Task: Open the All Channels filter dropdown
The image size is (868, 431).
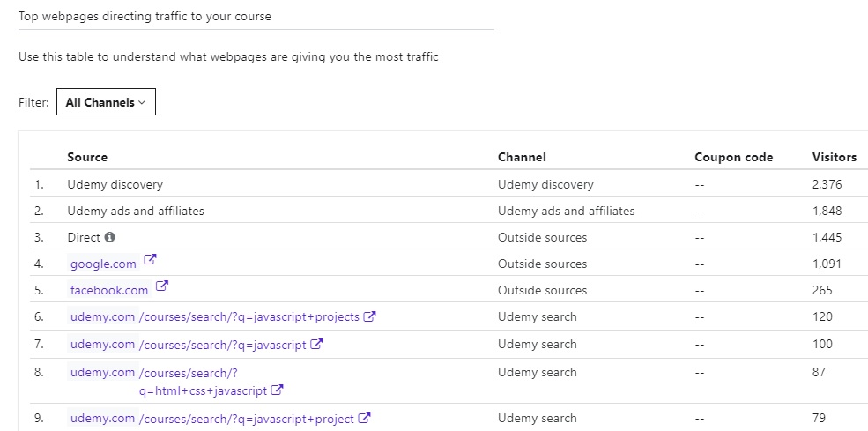Action: [106, 102]
